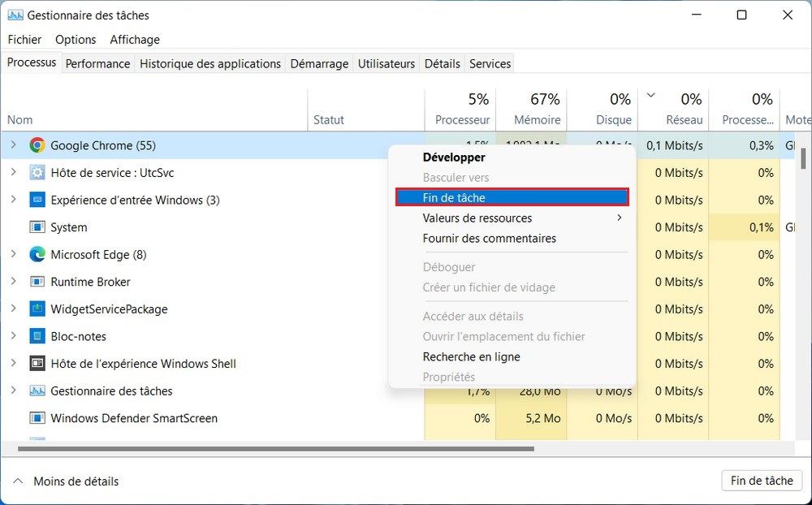Select the Google Chrome (55) process name

tap(103, 145)
